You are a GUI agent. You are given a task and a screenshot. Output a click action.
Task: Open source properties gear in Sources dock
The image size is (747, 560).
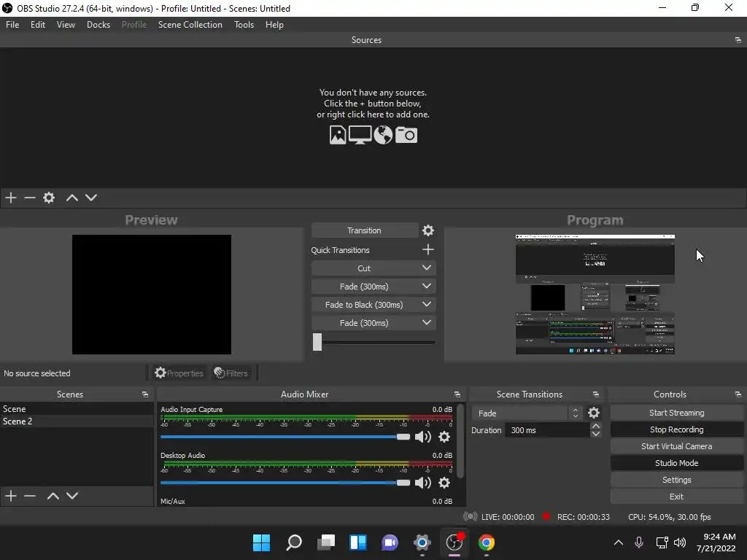[49, 198]
